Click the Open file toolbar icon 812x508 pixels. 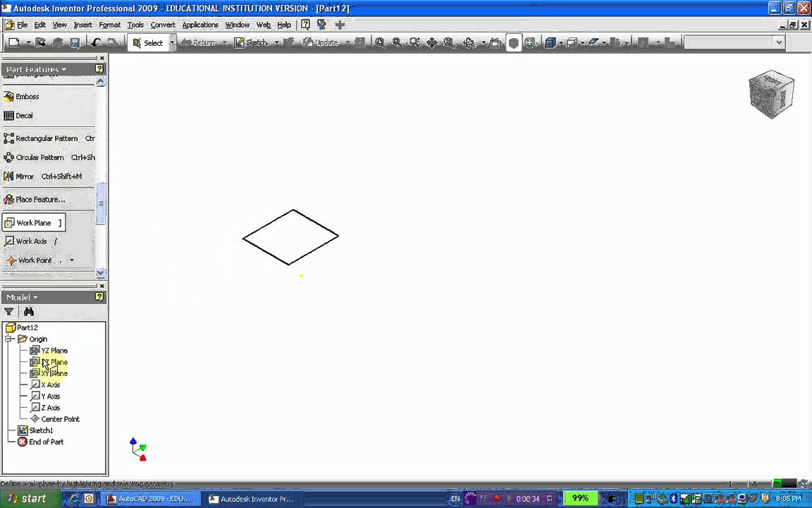(x=40, y=42)
